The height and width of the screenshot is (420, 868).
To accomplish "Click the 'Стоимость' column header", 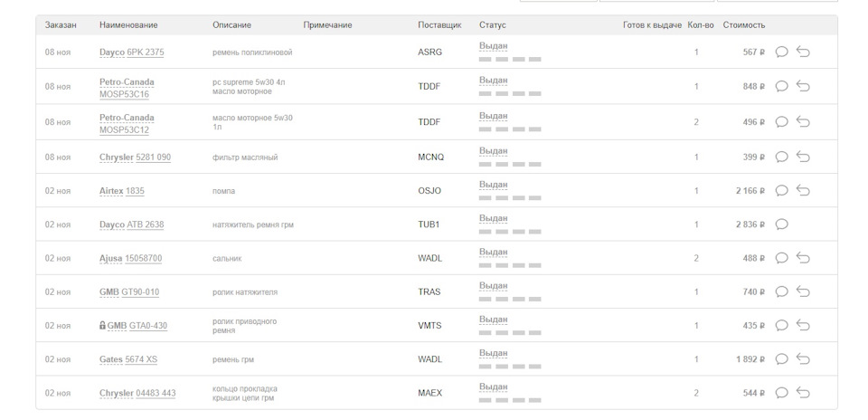I will tap(743, 25).
